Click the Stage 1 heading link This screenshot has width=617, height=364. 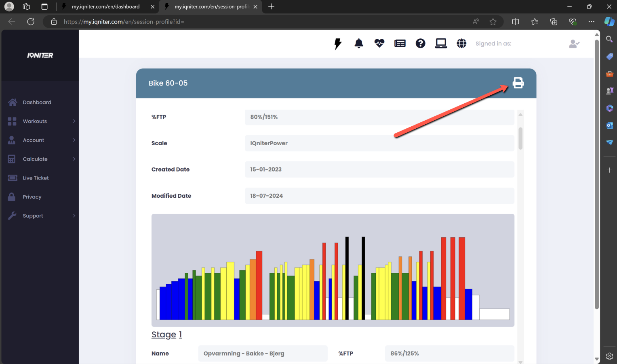[166, 335]
